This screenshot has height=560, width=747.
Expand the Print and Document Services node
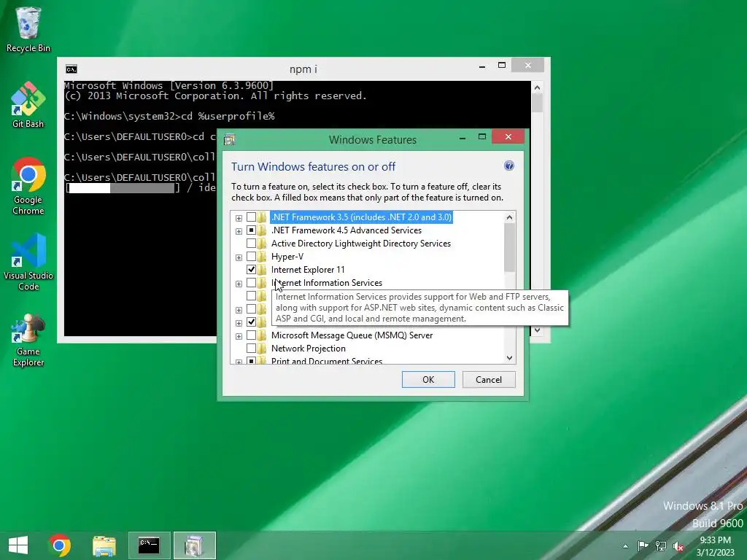point(239,362)
